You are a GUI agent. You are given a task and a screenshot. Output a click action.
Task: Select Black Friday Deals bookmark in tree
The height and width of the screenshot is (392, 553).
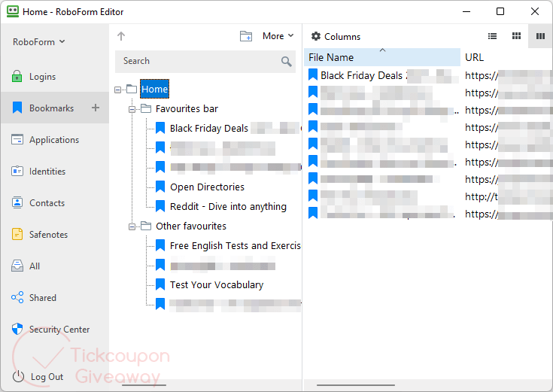[209, 128]
